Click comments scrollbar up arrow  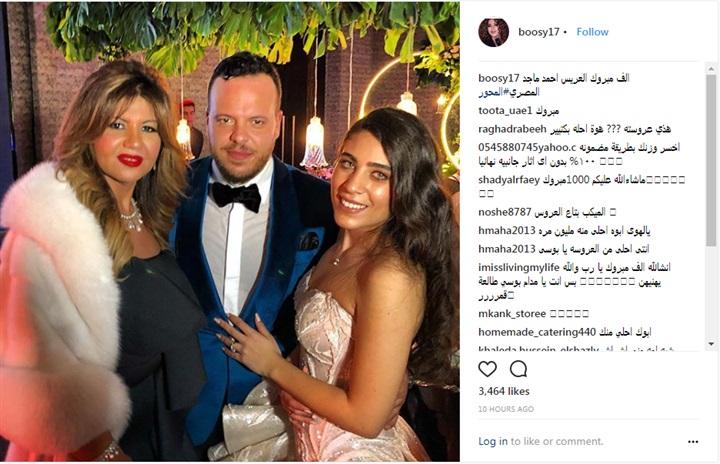click(711, 69)
